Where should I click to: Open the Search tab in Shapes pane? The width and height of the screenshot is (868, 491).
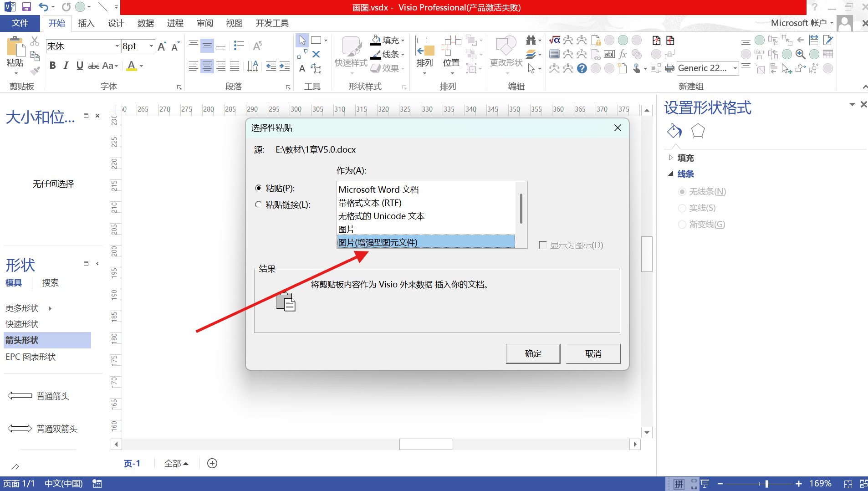click(x=50, y=283)
